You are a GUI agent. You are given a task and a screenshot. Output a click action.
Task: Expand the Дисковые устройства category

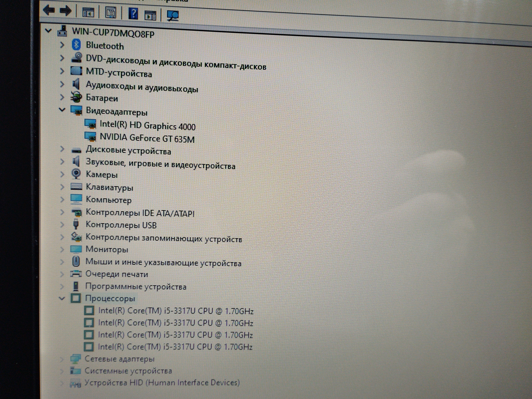pos(62,149)
